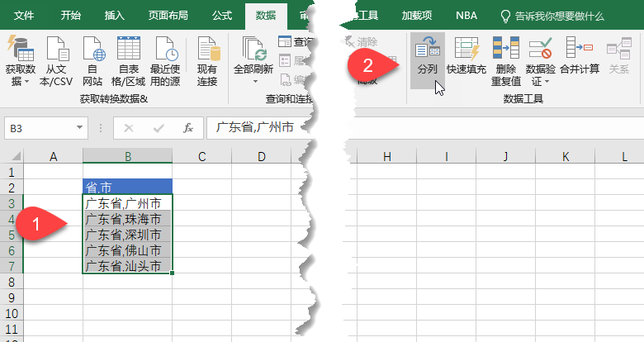Screen dimensions: 644x342
Task: Switch to the 插入 ribbon tab
Action: point(115,16)
